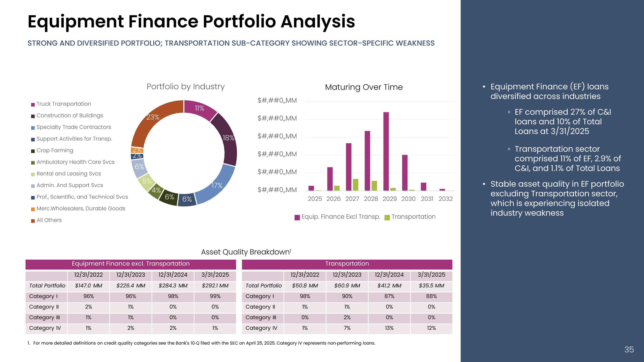Image resolution: width=644 pixels, height=362 pixels.
Task: Click the Transportation table header
Action: [347, 264]
